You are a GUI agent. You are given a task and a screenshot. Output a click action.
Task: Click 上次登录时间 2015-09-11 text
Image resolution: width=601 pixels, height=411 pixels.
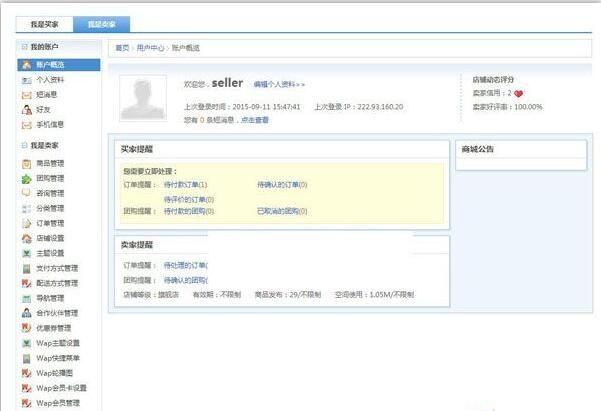(x=242, y=107)
